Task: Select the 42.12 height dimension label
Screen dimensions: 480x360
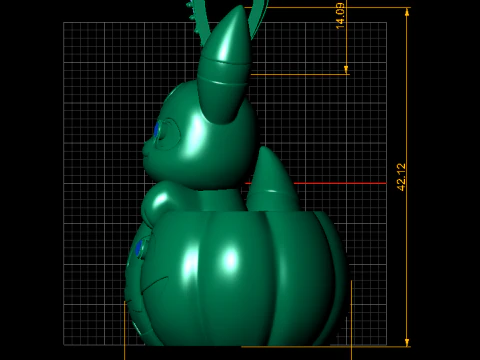Action: point(402,177)
